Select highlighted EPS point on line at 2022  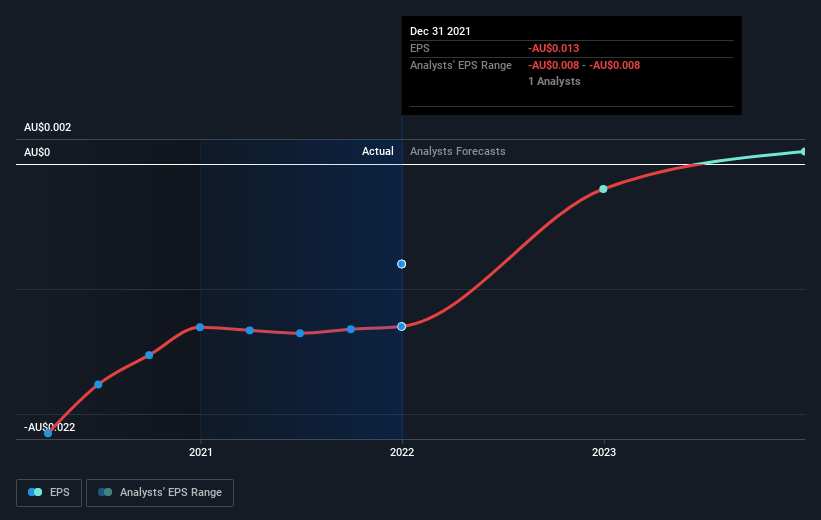pyautogui.click(x=402, y=327)
